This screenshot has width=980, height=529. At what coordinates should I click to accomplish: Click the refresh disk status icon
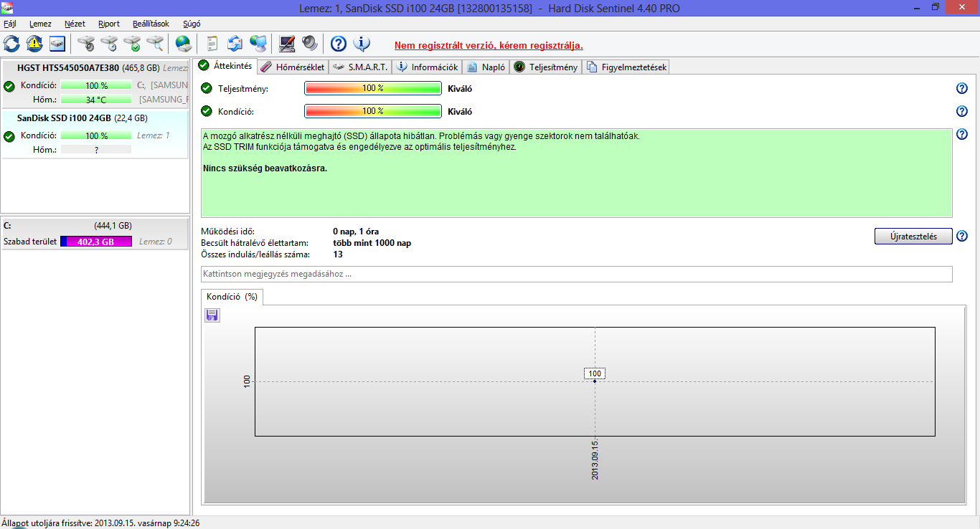click(x=11, y=44)
